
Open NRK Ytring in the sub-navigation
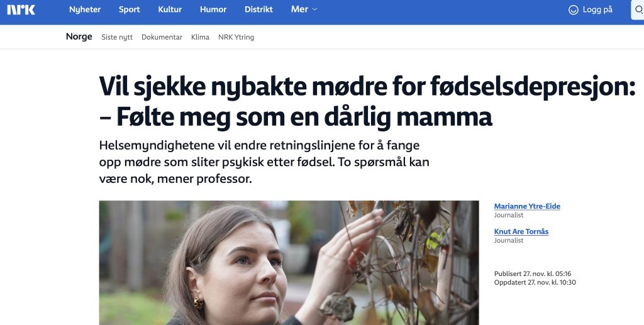click(x=236, y=37)
